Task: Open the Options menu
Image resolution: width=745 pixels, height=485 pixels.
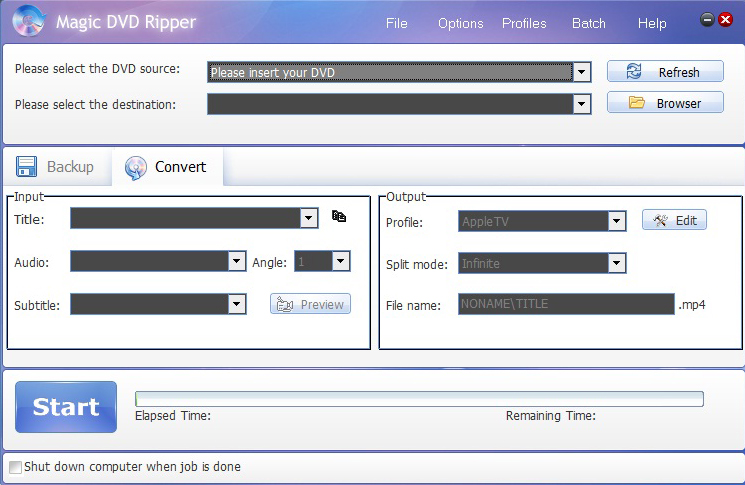Action: (x=460, y=23)
